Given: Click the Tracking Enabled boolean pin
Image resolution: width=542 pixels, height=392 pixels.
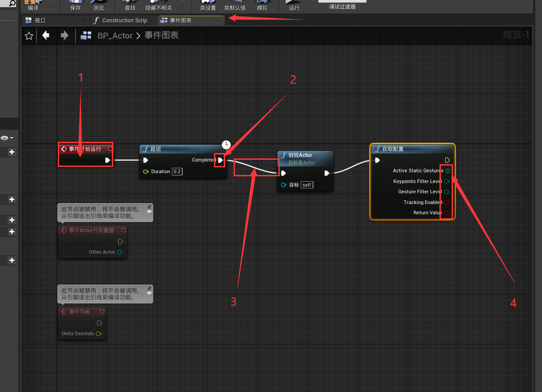Looking at the screenshot, I should pos(446,203).
